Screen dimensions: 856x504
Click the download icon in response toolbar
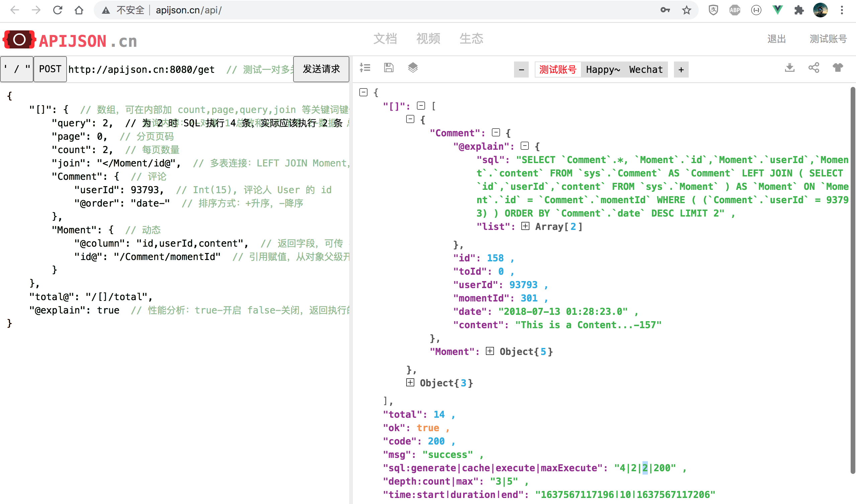pos(789,68)
